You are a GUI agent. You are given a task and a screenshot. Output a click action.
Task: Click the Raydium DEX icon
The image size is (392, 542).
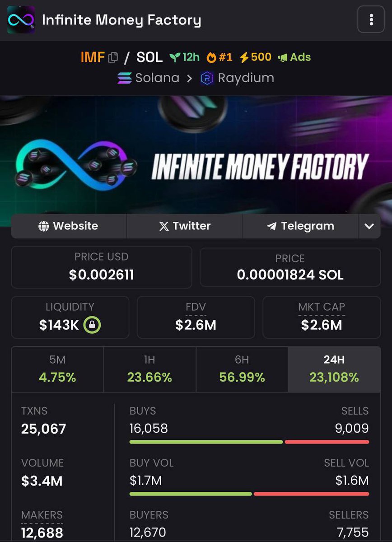coord(207,78)
